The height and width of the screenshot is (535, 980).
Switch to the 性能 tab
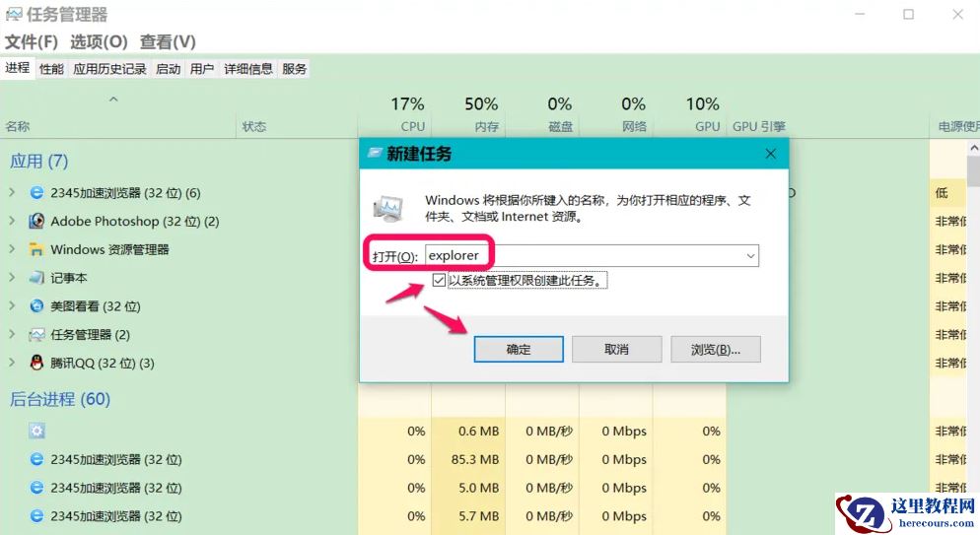[x=52, y=69]
